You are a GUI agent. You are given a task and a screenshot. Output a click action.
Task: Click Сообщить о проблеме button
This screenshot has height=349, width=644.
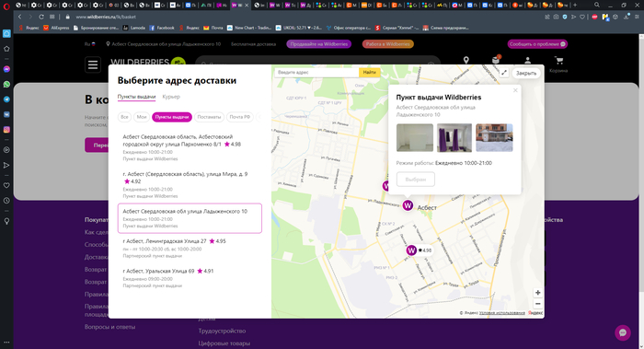click(537, 44)
